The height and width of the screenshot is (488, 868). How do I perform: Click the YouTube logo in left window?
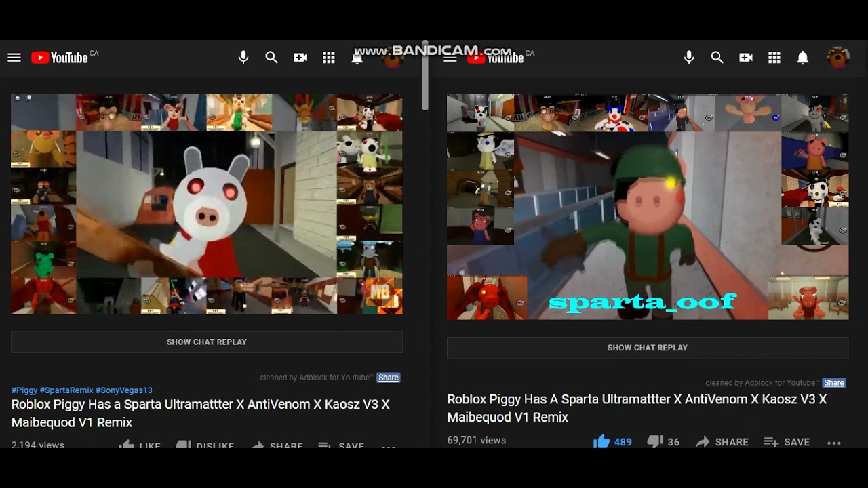pyautogui.click(x=60, y=58)
